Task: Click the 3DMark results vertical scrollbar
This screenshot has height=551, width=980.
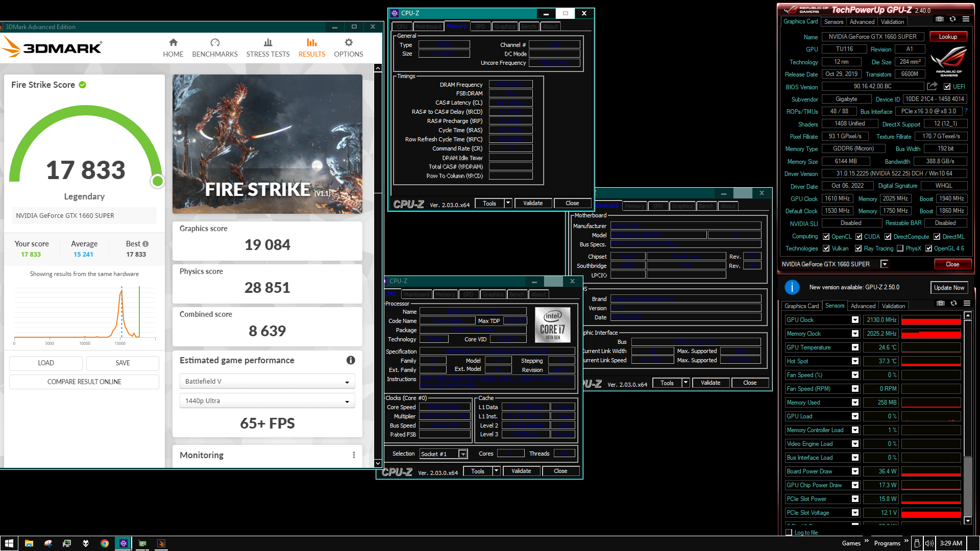Action: point(378,265)
